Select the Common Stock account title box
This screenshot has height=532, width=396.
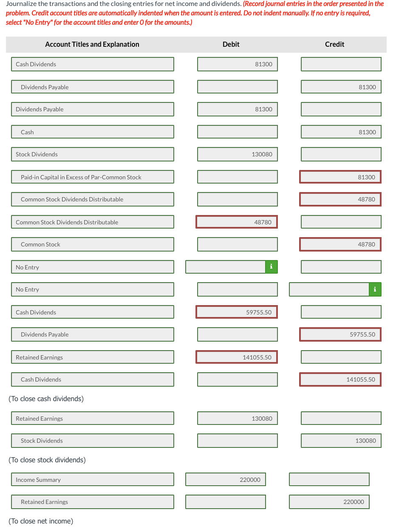coord(92,244)
